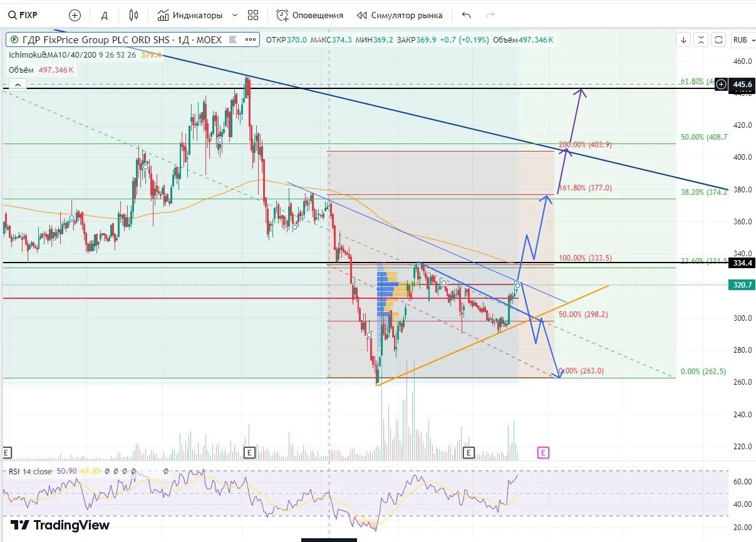This screenshot has height=542, width=756.
Task: Toggle chart maximize square icon
Action: click(x=719, y=39)
